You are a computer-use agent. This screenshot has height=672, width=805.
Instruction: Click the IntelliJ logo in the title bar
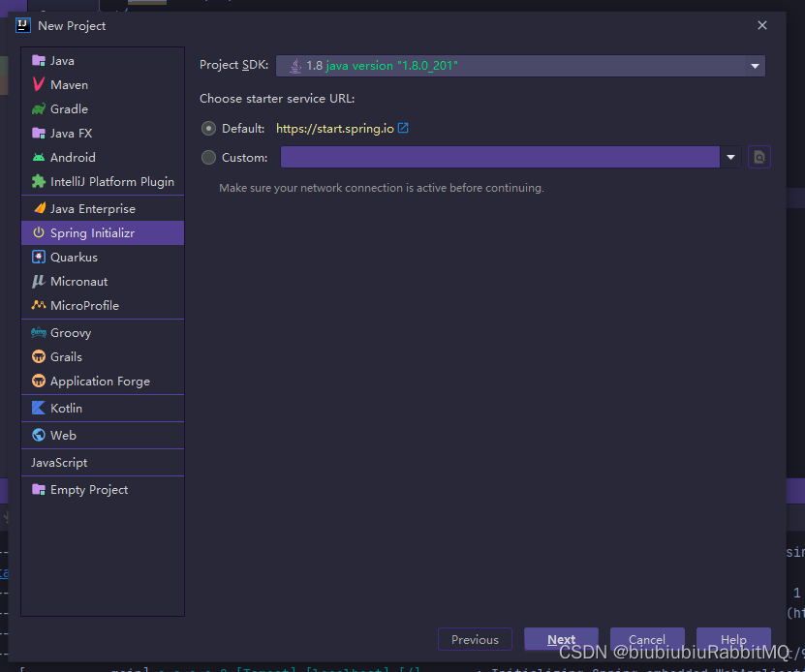pyautogui.click(x=23, y=25)
